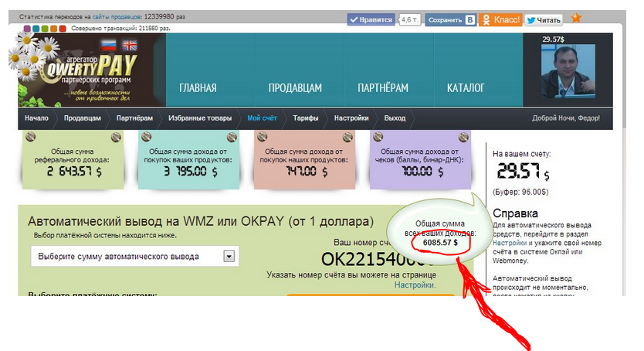Image resolution: width=644 pixels, height=351 pixels.
Task: Click the 700.00 $ checks income value
Action: (x=422, y=172)
